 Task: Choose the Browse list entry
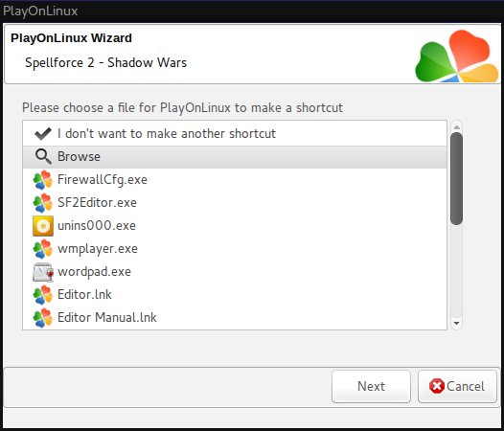pos(235,157)
